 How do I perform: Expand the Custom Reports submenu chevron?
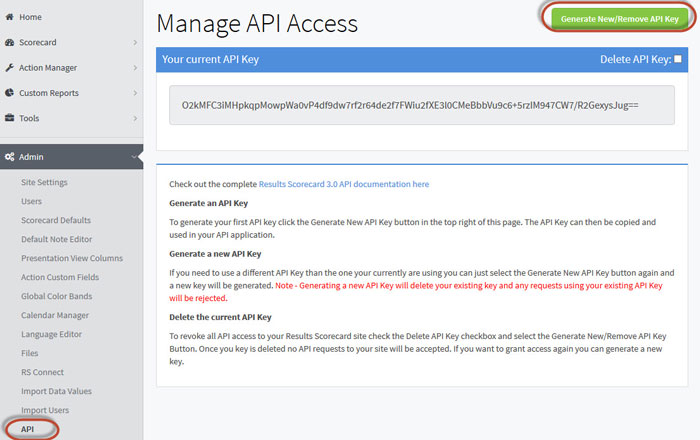135,93
